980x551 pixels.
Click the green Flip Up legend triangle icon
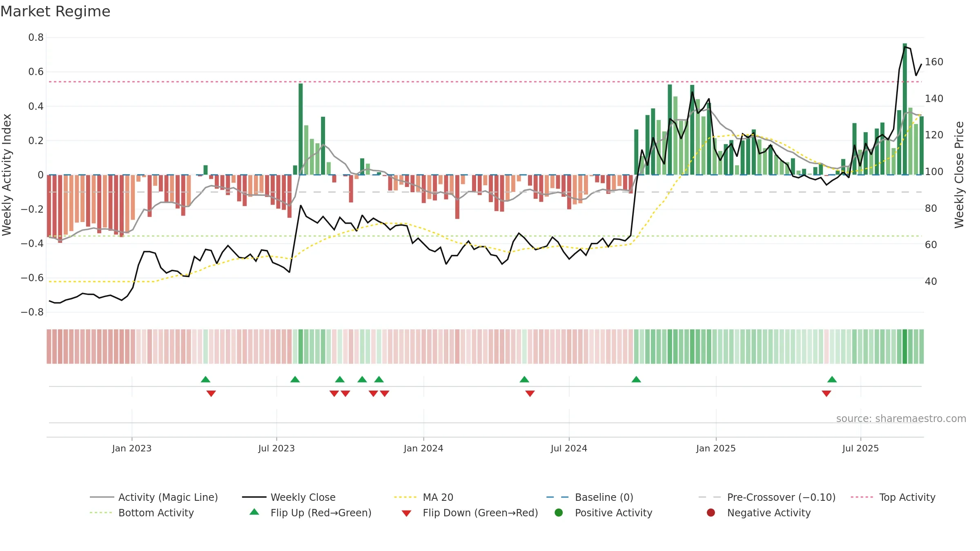pyautogui.click(x=254, y=512)
